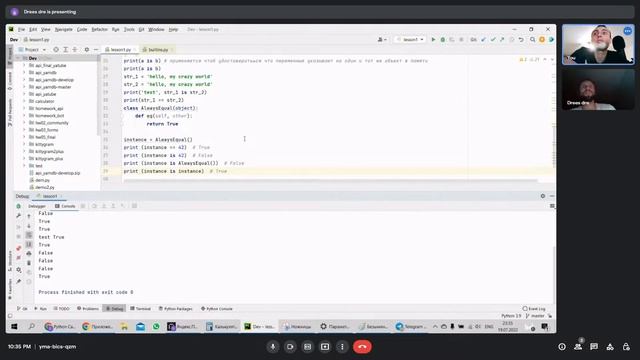Switch to the Debugger tab
The width and height of the screenshot is (640, 360).
click(37, 206)
